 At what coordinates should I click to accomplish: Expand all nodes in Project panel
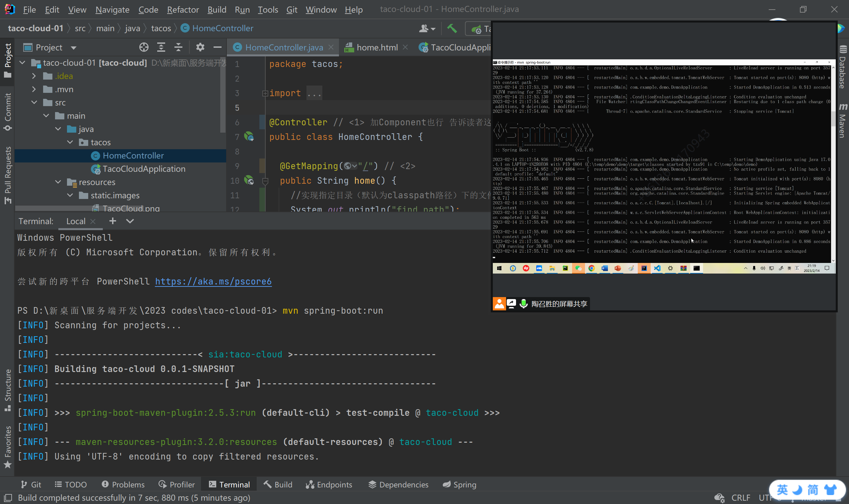tap(161, 47)
